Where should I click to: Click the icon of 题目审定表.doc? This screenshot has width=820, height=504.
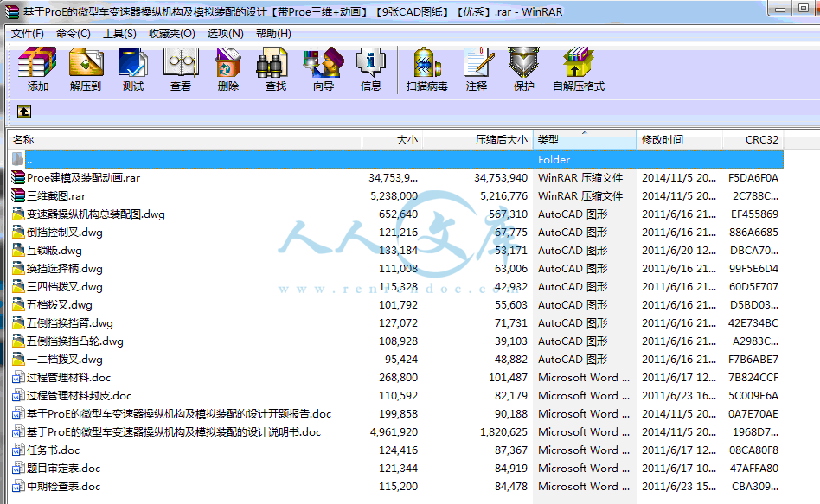(18, 468)
